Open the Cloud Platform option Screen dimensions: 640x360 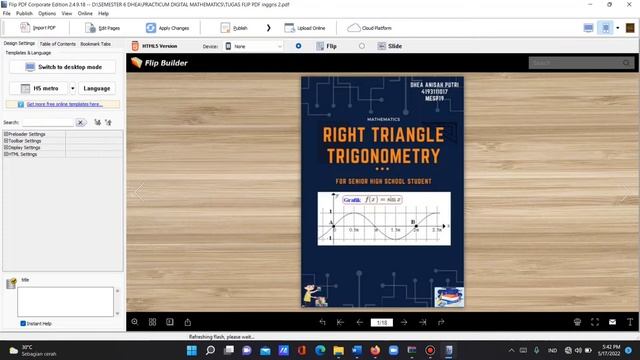point(369,28)
